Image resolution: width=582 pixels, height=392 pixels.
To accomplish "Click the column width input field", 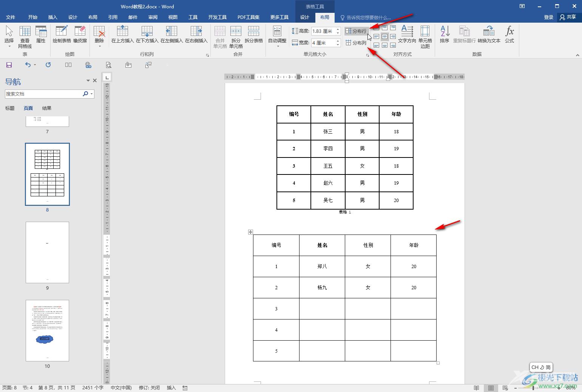I will click(324, 43).
